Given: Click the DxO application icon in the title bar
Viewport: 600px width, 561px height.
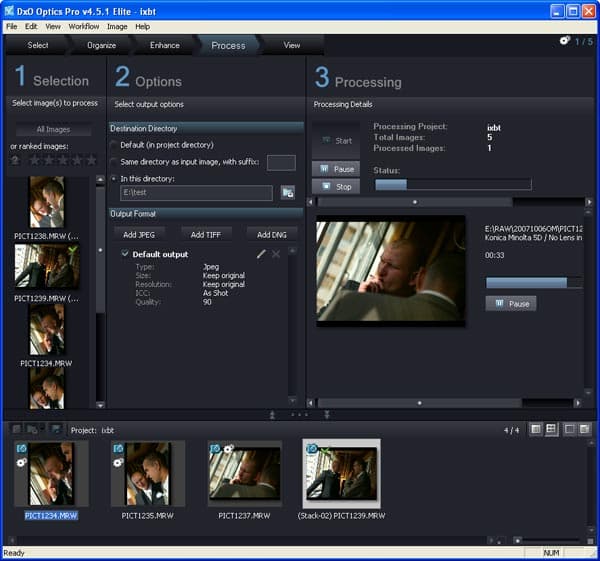Looking at the screenshot, I should (9, 11).
